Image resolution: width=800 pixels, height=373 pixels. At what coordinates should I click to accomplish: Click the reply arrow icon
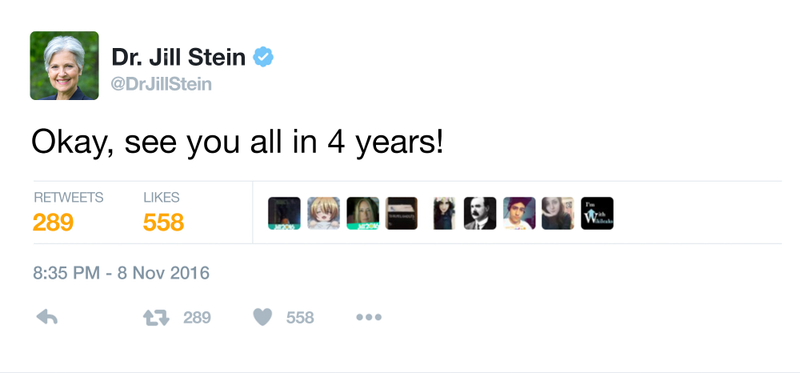pyautogui.click(x=47, y=317)
